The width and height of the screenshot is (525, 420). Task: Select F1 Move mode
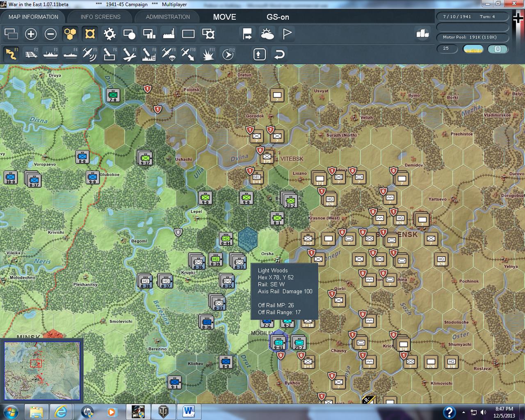pyautogui.click(x=11, y=54)
